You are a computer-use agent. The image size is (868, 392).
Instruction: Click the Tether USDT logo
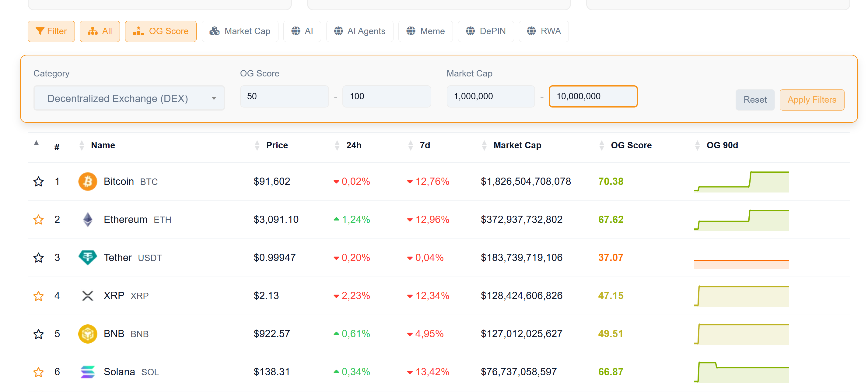click(x=87, y=257)
